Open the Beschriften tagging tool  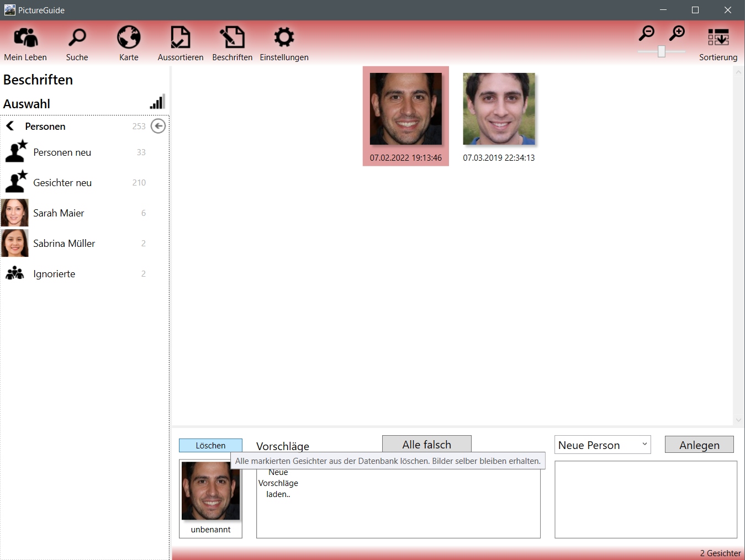[x=232, y=43]
